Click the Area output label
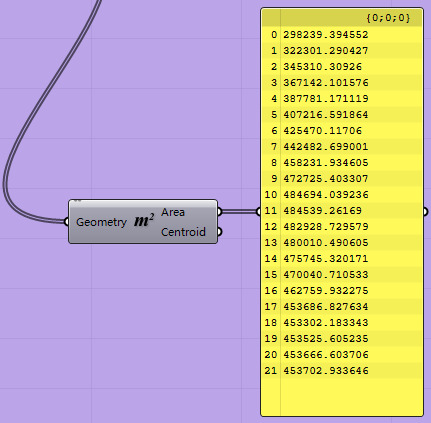The height and width of the screenshot is (423, 431). coord(173,212)
